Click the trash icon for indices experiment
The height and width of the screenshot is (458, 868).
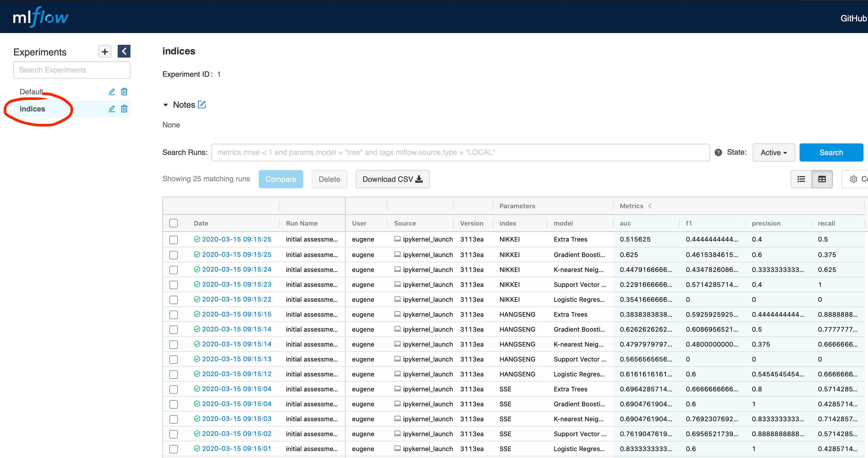pos(124,109)
